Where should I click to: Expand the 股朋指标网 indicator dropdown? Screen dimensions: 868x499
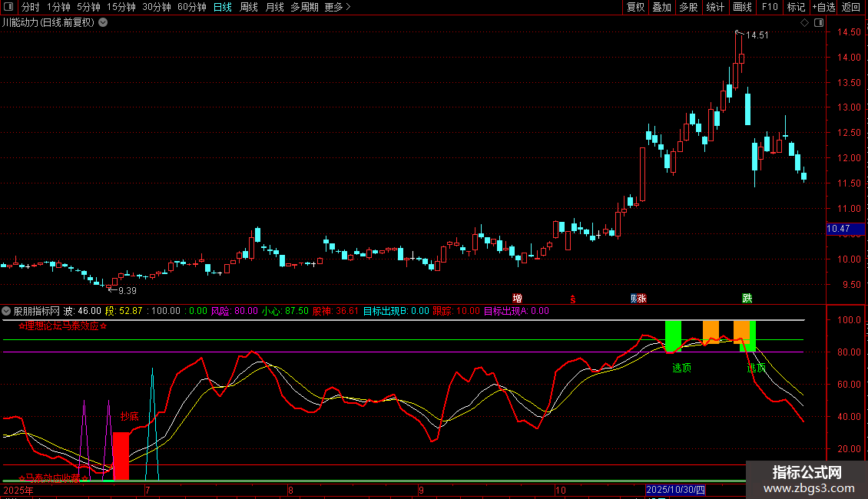pos(7,311)
